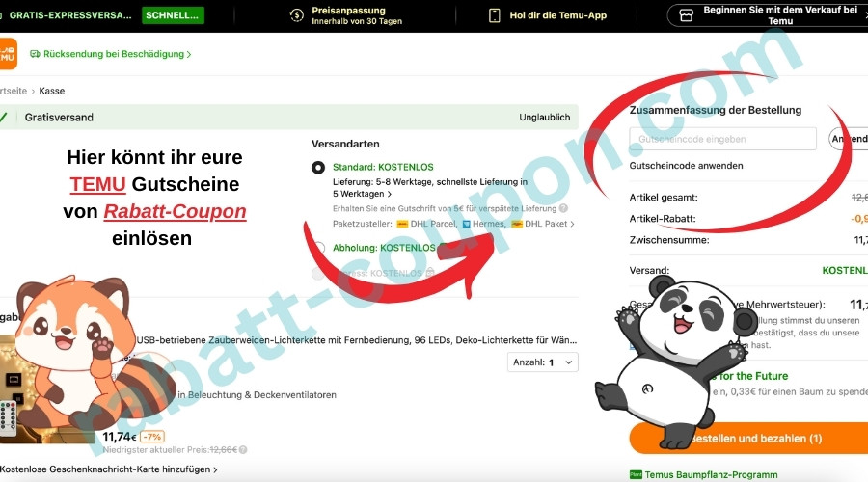868x482 pixels.
Task: Click the Gutscheincode eingeben input field
Action: tap(722, 139)
